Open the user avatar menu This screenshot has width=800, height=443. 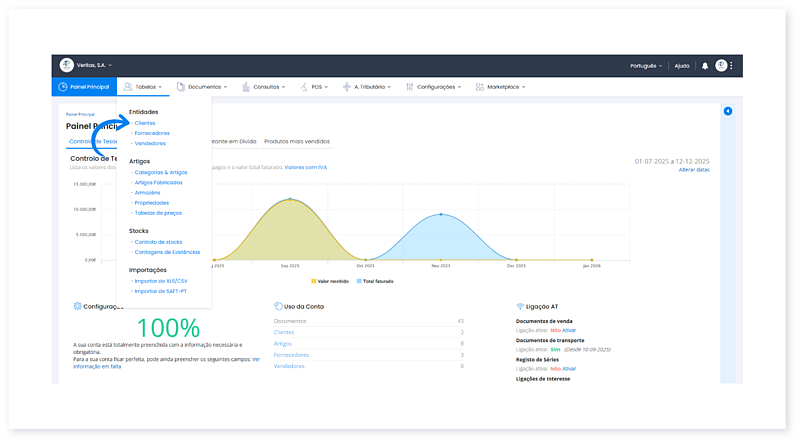(x=721, y=66)
